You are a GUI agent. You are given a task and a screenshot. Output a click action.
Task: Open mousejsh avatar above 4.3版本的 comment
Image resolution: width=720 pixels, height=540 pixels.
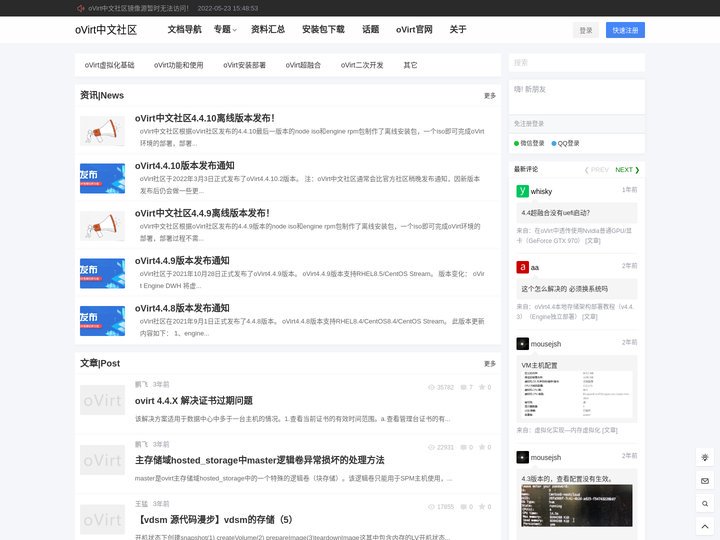point(523,457)
